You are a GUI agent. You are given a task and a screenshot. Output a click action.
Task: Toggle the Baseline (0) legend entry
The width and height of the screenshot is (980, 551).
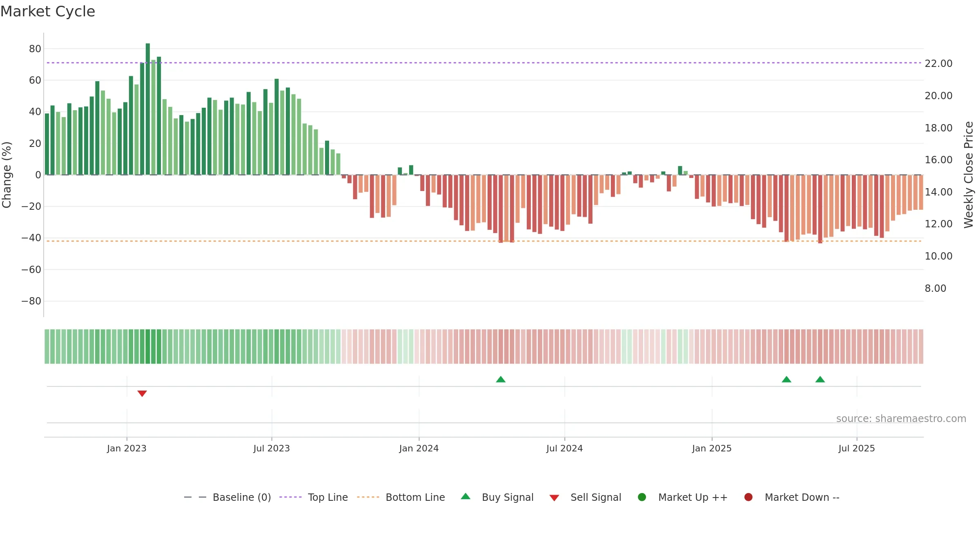tap(227, 497)
